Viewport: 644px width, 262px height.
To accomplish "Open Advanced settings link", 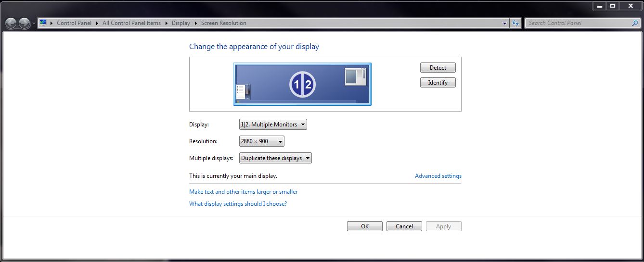I will [438, 176].
